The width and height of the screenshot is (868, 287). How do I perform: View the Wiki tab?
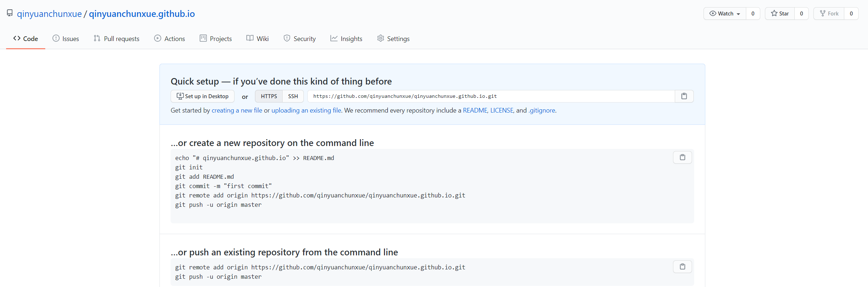click(x=257, y=38)
